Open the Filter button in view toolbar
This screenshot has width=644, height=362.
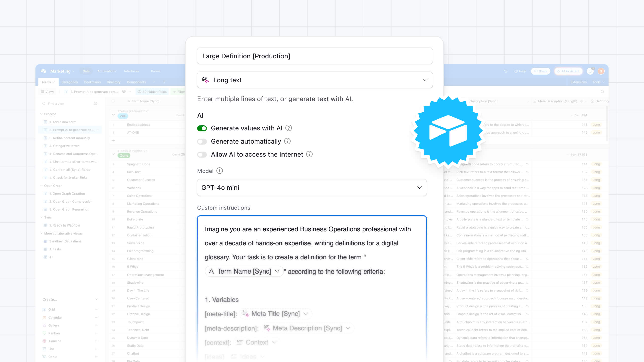point(179,92)
